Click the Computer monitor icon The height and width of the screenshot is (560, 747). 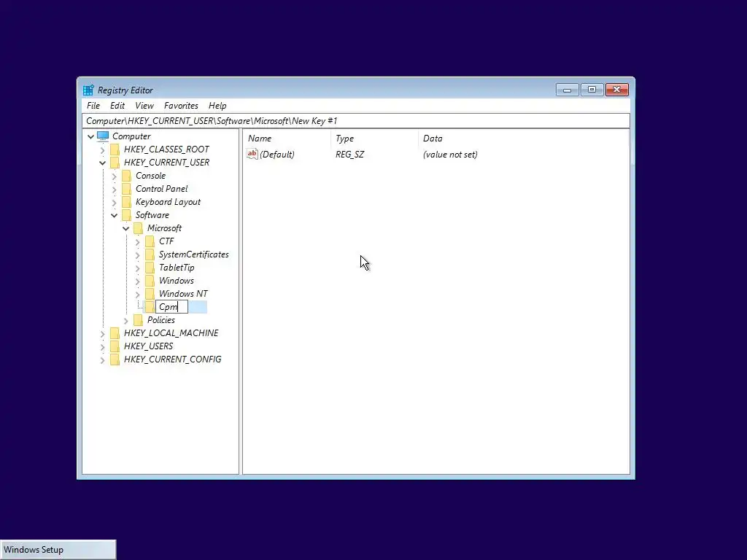103,136
